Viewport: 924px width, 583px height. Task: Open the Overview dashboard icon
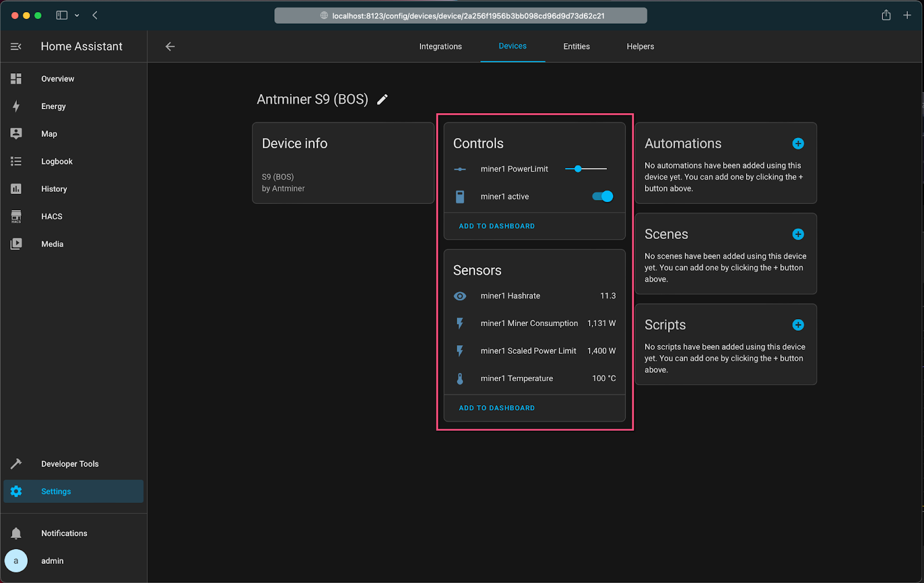click(x=16, y=79)
